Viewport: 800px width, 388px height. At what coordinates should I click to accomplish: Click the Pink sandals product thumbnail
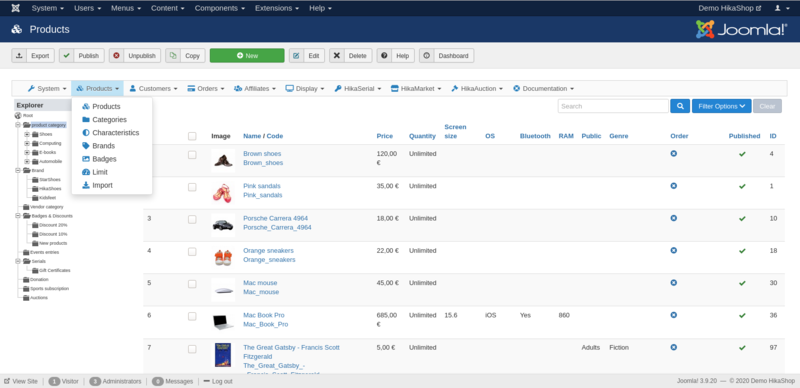tap(223, 193)
